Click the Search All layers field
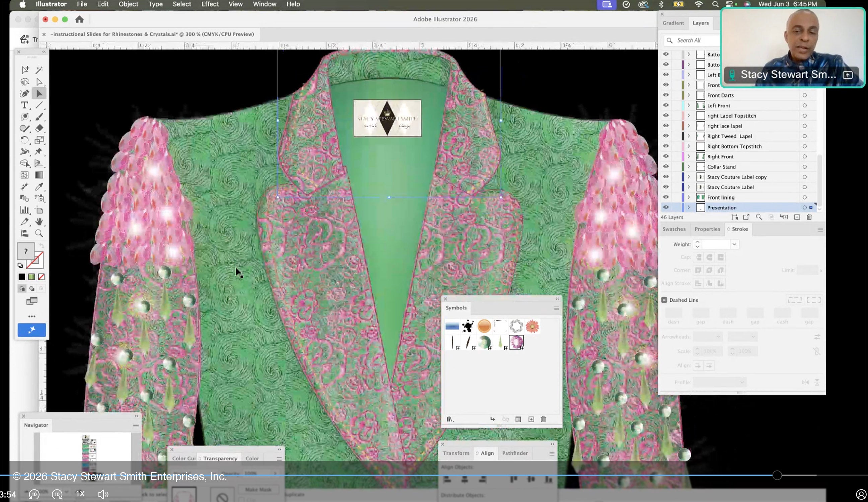This screenshot has width=868, height=502. point(692,40)
